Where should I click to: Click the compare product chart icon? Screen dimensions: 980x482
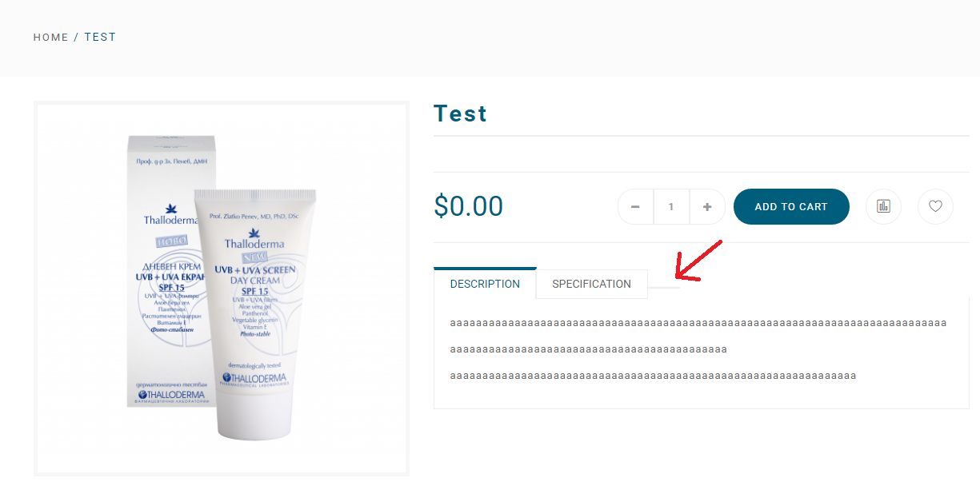[883, 206]
